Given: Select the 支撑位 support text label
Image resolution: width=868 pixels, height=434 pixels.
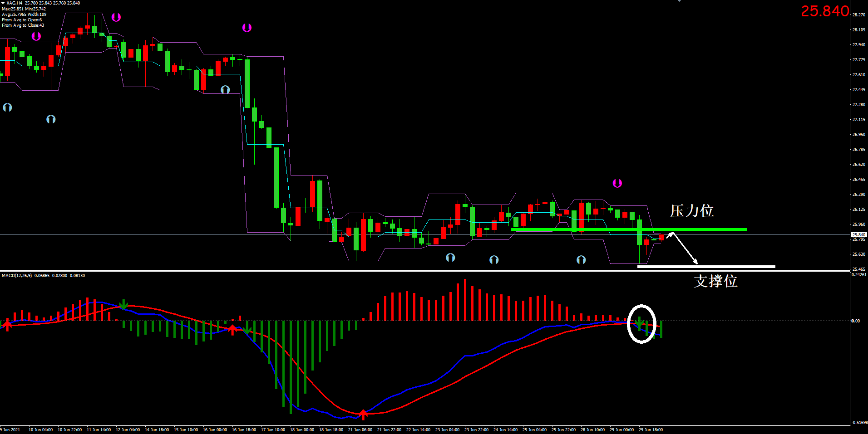Looking at the screenshot, I should (x=715, y=281).
